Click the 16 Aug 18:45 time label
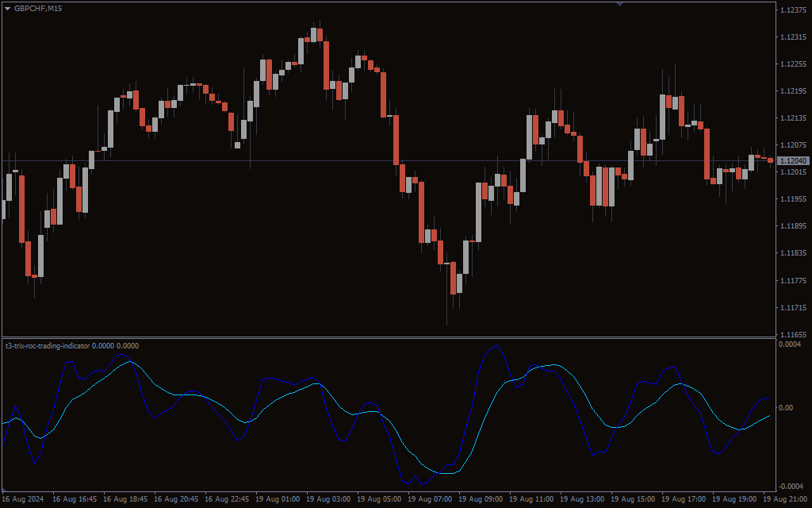The height and width of the screenshot is (508, 812). [125, 500]
